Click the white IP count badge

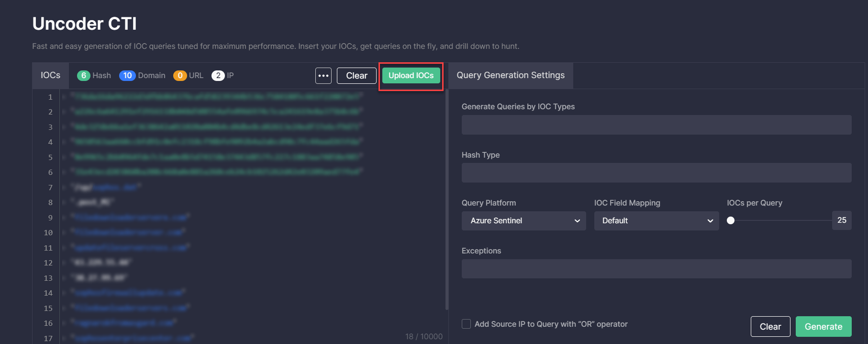click(218, 76)
